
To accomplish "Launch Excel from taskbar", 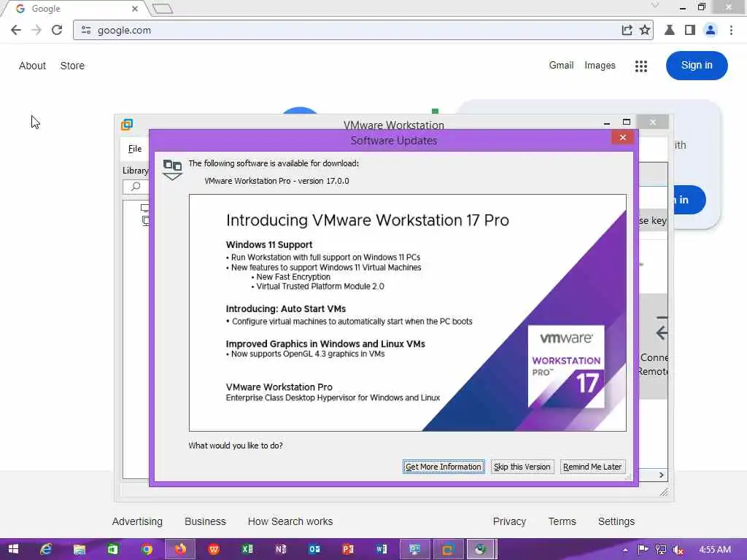I will point(247,549).
